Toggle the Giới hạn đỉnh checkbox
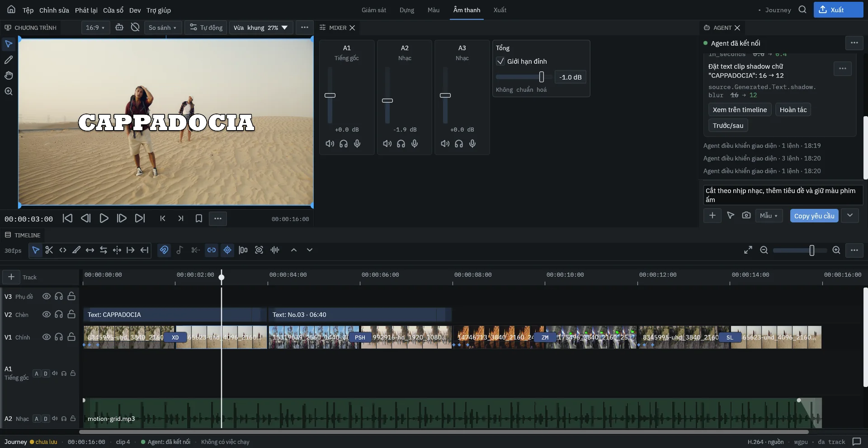Viewport: 868px width, 448px height. point(500,61)
